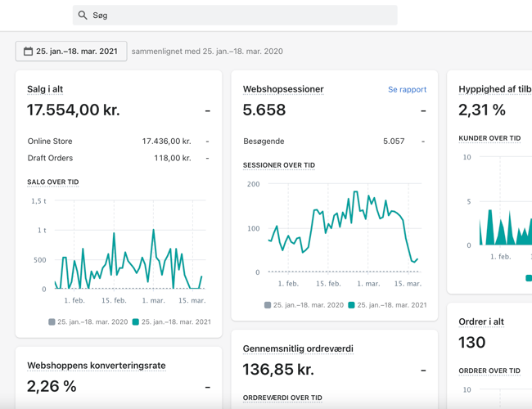Click the Webshopsessioner card title
The width and height of the screenshot is (532, 409).
(283, 89)
